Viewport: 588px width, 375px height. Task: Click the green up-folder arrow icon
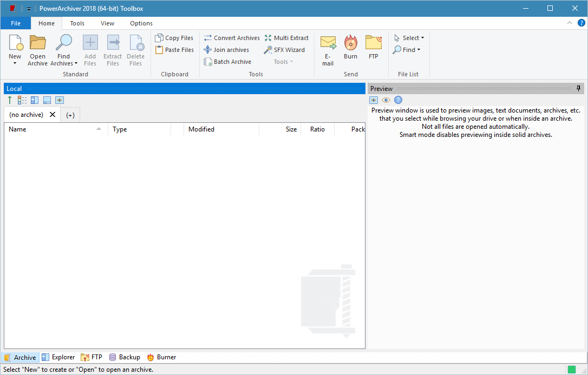(x=10, y=100)
